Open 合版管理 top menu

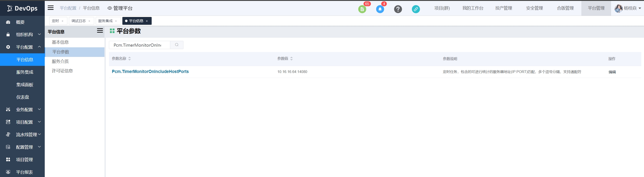[565, 8]
